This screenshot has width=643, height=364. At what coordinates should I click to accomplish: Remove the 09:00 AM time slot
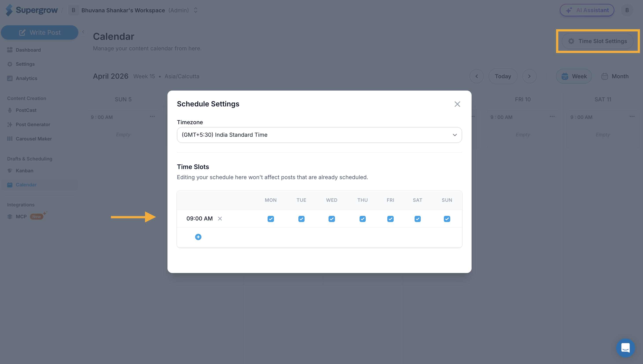(x=220, y=218)
